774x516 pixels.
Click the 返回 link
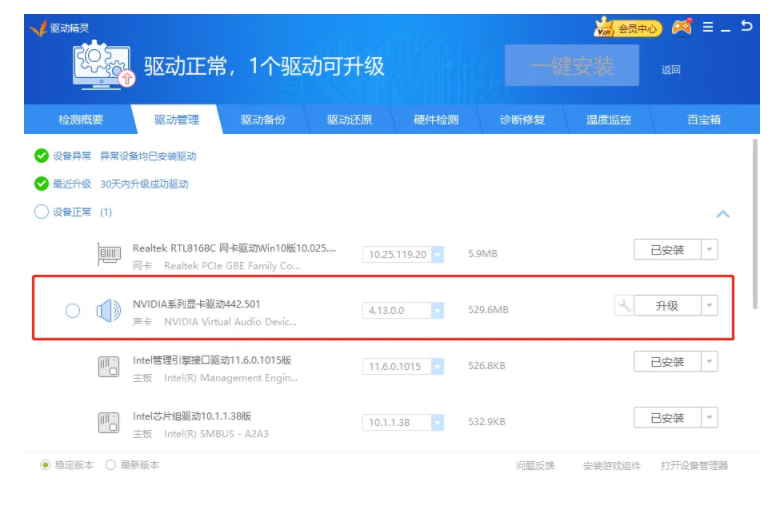coord(671,70)
